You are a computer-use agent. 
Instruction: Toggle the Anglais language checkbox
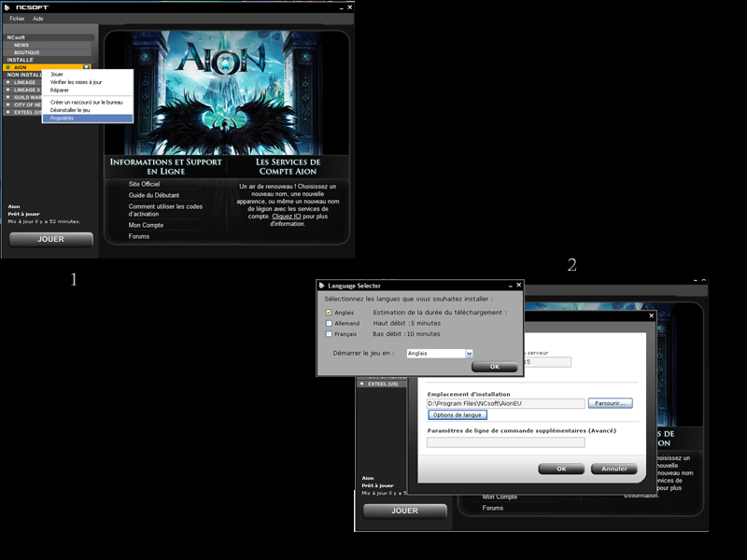(x=329, y=313)
